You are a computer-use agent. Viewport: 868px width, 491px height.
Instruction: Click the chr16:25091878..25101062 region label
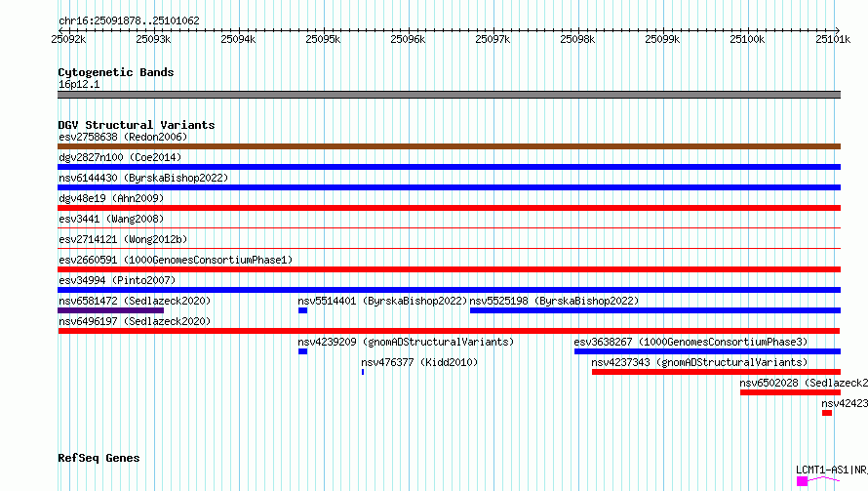[129, 21]
